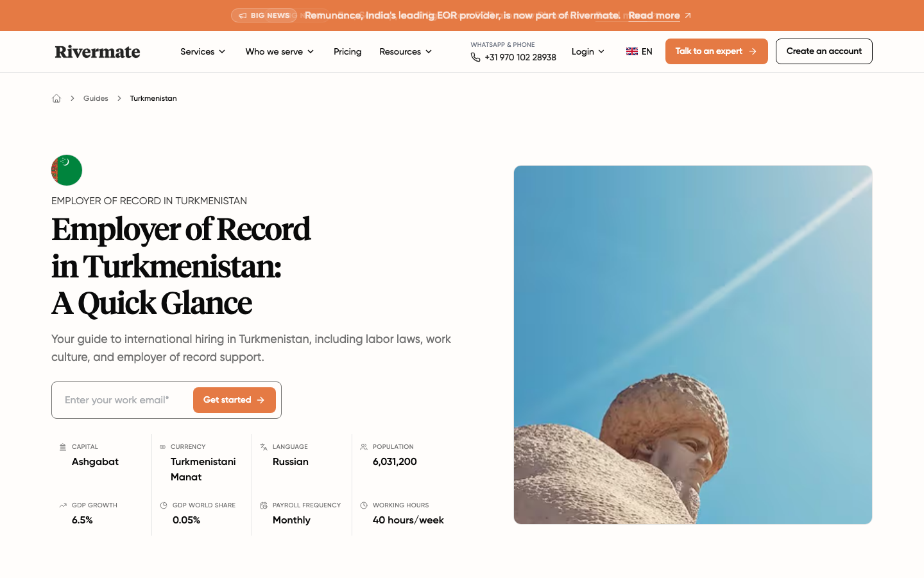Click the Payroll Frequency calendar icon
This screenshot has height=578, width=924.
264,505
